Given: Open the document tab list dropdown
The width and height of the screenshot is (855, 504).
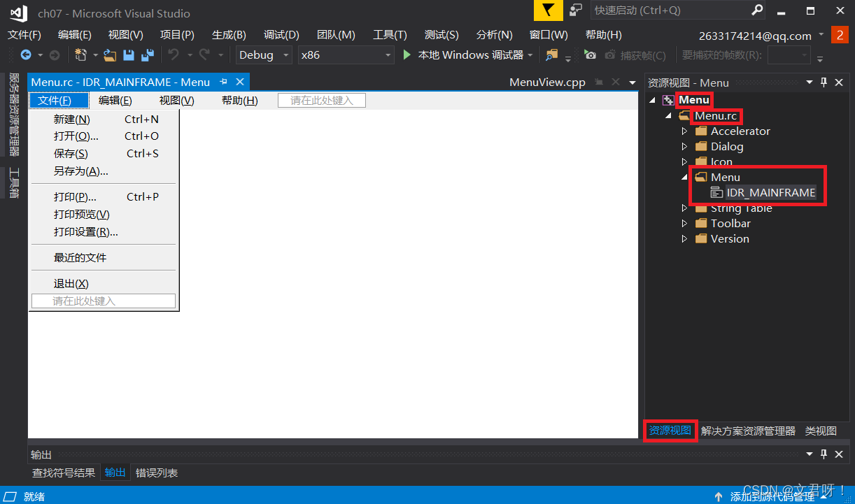Looking at the screenshot, I should 632,82.
